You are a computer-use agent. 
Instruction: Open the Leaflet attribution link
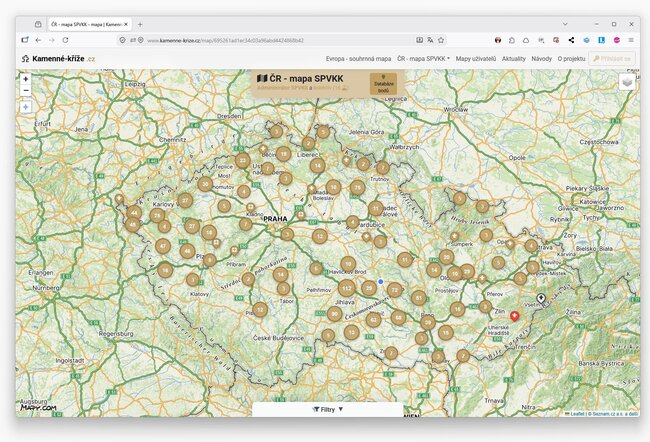pos(577,414)
